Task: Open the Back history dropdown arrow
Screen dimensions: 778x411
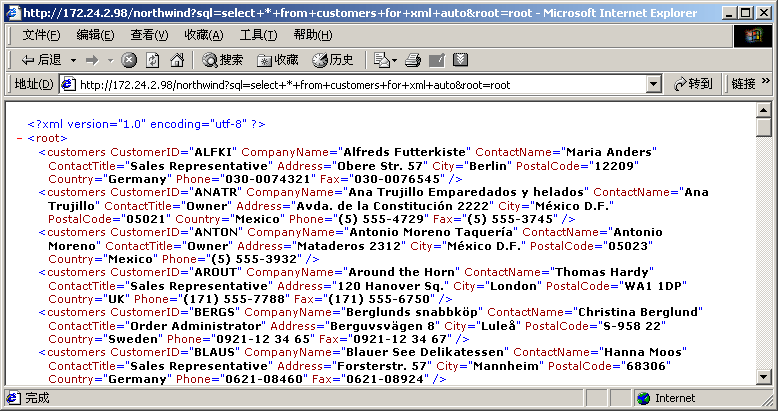Action: pyautogui.click(x=73, y=61)
